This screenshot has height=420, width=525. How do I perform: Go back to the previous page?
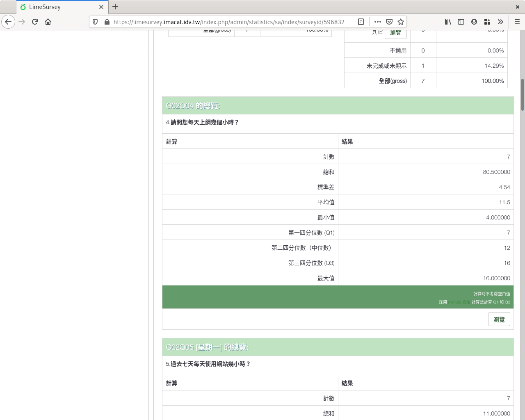(x=8, y=22)
